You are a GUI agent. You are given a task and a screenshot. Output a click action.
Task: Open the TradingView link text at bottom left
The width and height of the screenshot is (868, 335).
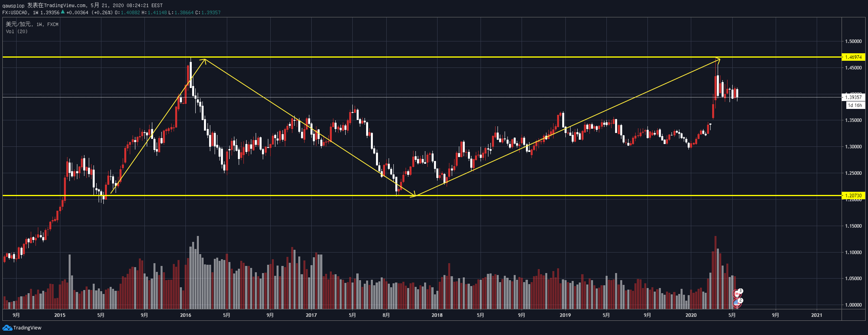27,328
